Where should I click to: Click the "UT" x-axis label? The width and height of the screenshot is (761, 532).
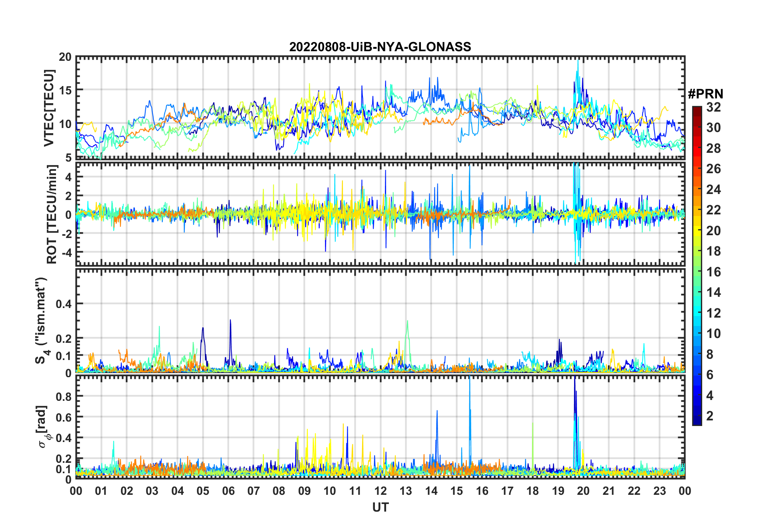pos(380,508)
